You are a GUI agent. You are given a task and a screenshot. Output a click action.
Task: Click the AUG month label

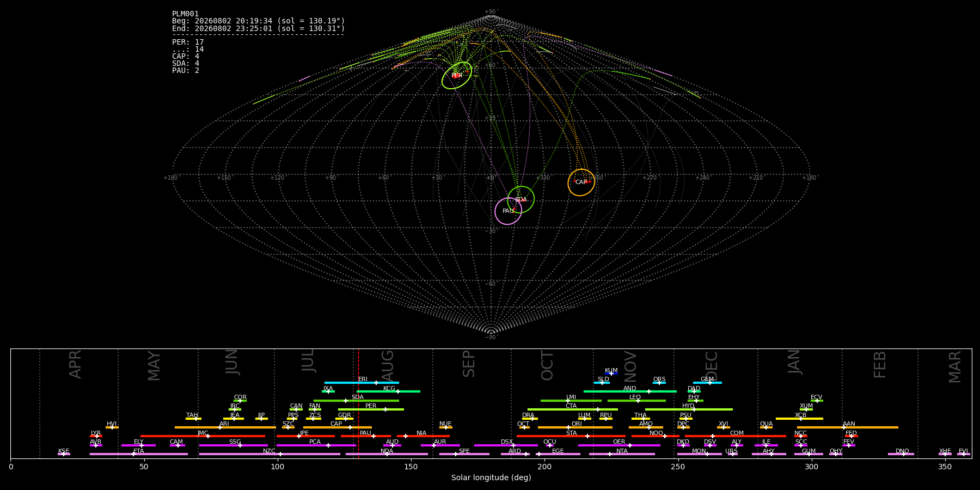(x=388, y=365)
